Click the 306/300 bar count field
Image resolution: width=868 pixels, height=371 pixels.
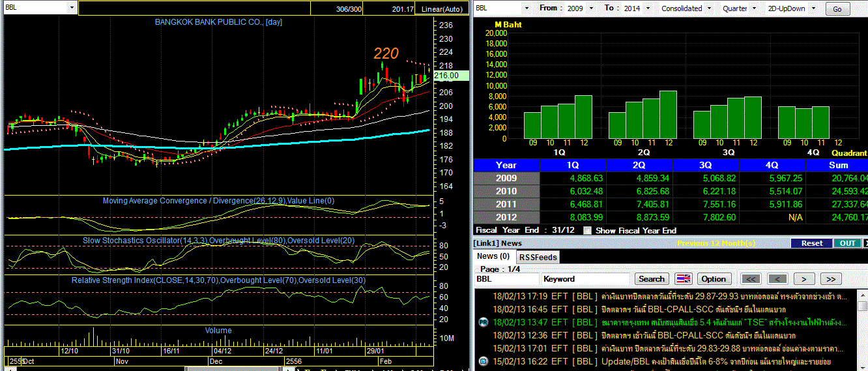349,9
